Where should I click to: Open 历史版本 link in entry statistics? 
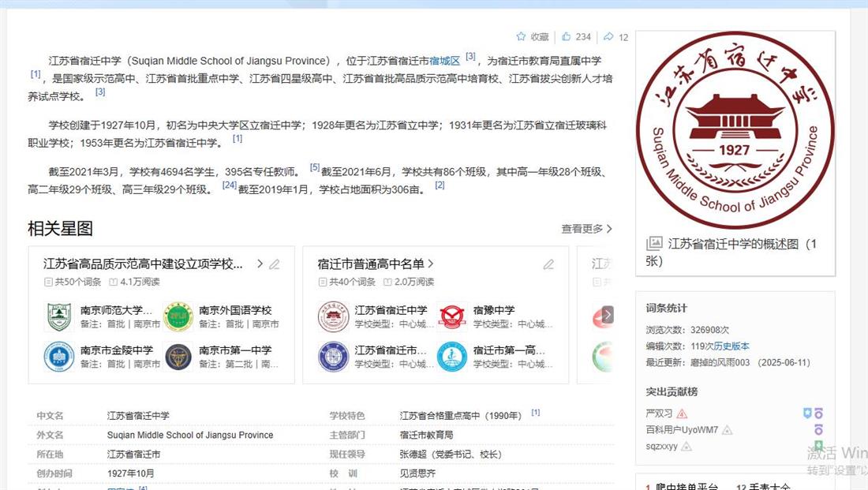click(x=731, y=346)
